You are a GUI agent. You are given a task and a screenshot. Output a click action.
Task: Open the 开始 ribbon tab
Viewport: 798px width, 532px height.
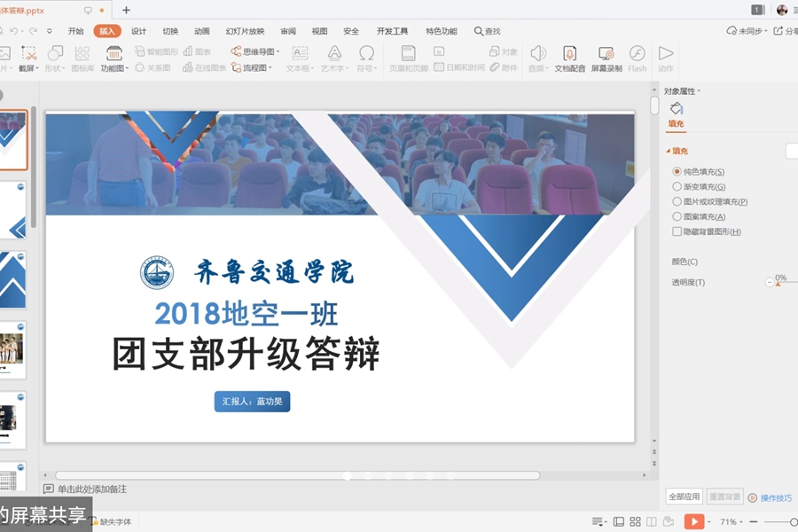tap(76, 31)
